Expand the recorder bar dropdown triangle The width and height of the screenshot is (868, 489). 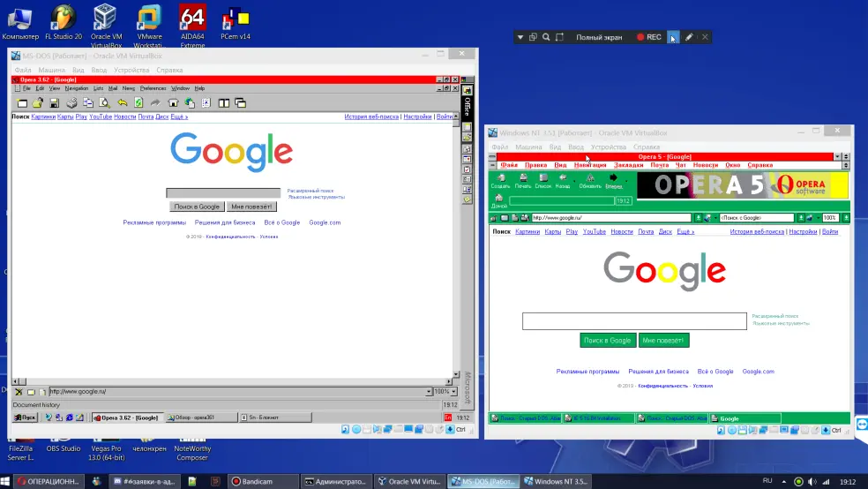[x=520, y=37]
